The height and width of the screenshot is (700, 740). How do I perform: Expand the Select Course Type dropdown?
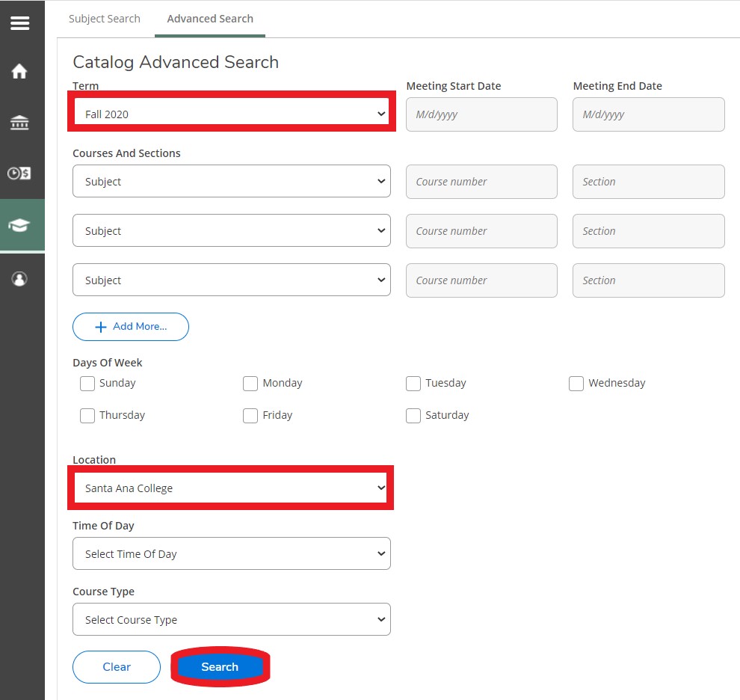point(232,620)
